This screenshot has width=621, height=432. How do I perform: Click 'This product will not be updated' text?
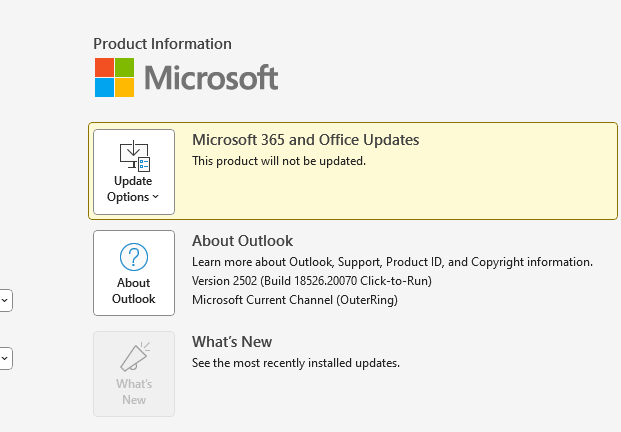click(x=279, y=161)
